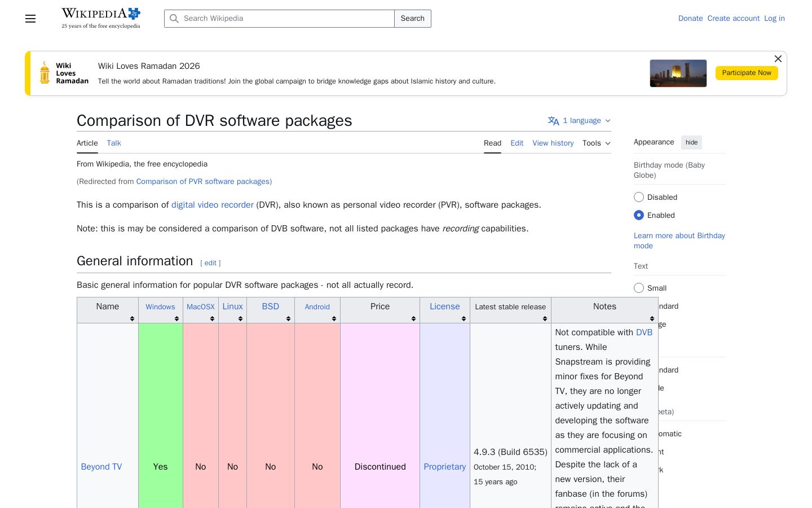Click sort arrows in Linux column header

[x=240, y=319]
